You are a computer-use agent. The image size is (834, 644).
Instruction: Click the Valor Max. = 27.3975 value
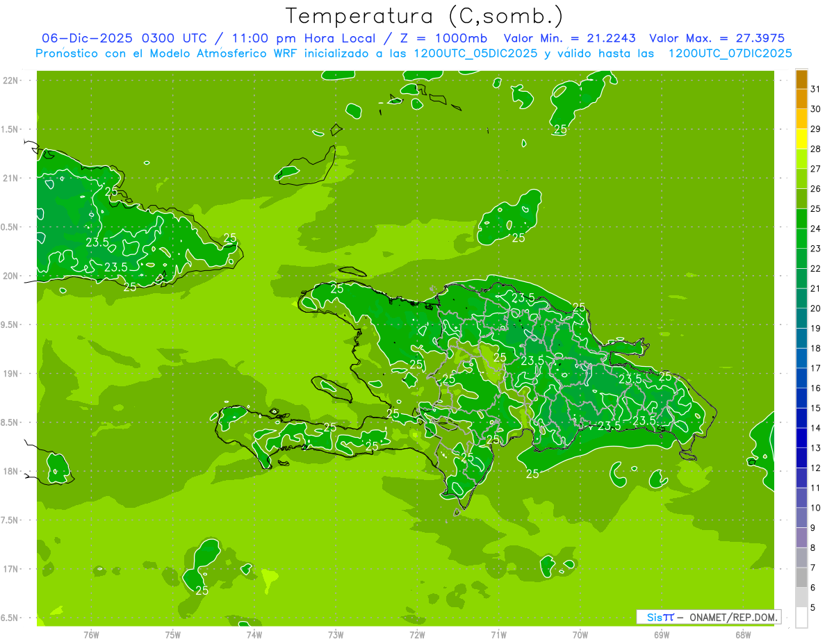[x=717, y=38]
